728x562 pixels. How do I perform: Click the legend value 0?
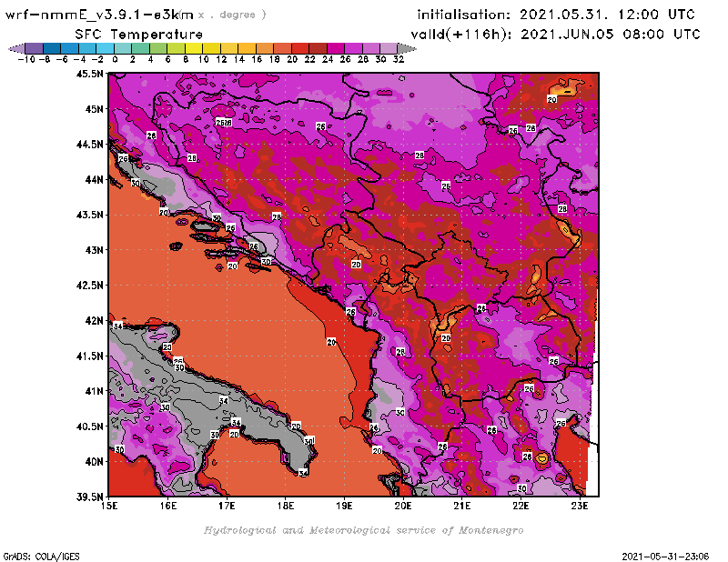point(115,59)
